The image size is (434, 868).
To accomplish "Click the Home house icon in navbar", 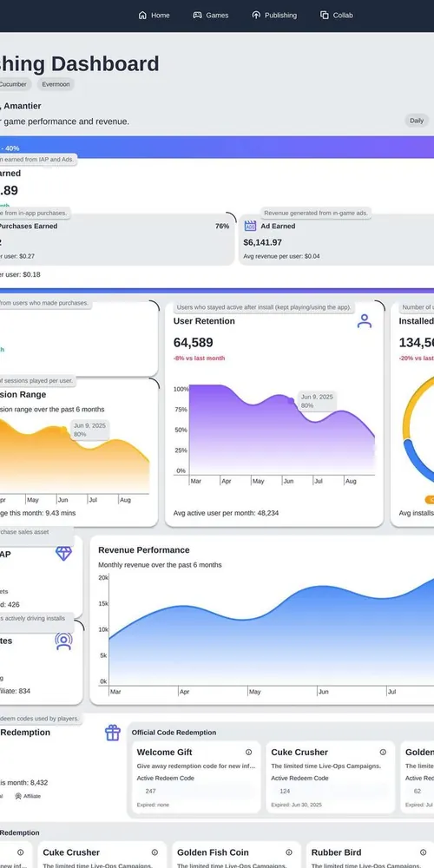I will click(142, 15).
